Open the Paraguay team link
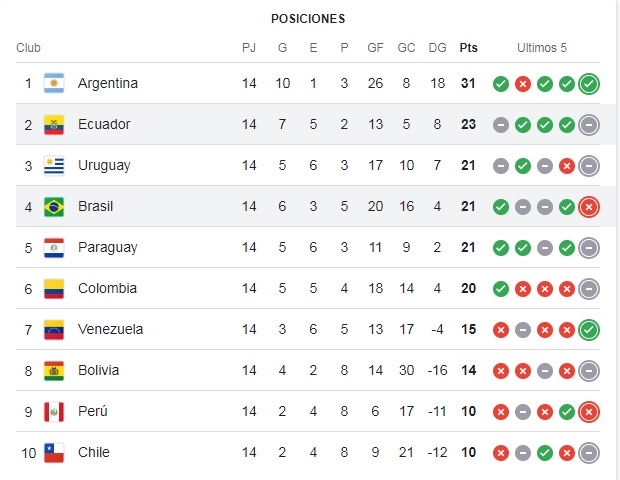Viewport: 620px width, 480px height. point(108,248)
